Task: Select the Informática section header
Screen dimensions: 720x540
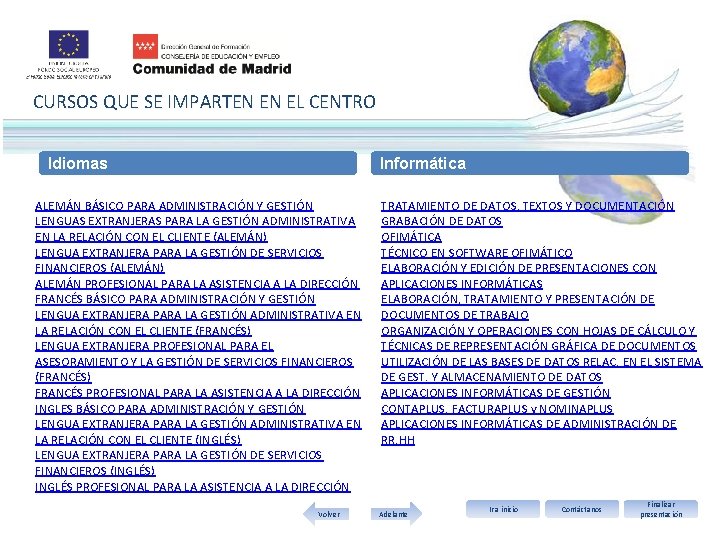Action: click(x=530, y=163)
